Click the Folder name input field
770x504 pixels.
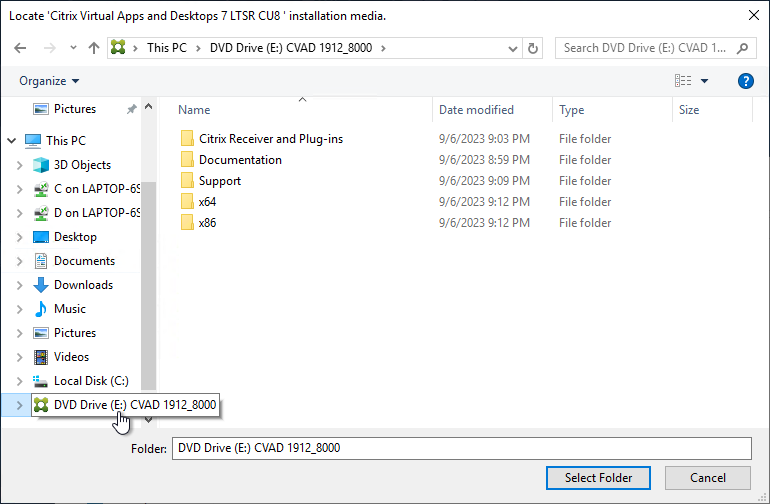[462, 448]
